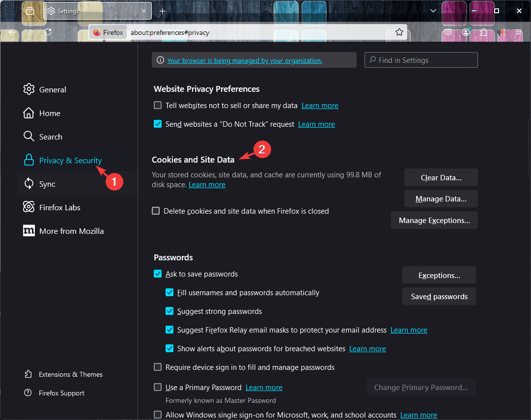Screen dimensions: 531x420
Task: Open the application hamburger menu
Action: tap(518, 32)
